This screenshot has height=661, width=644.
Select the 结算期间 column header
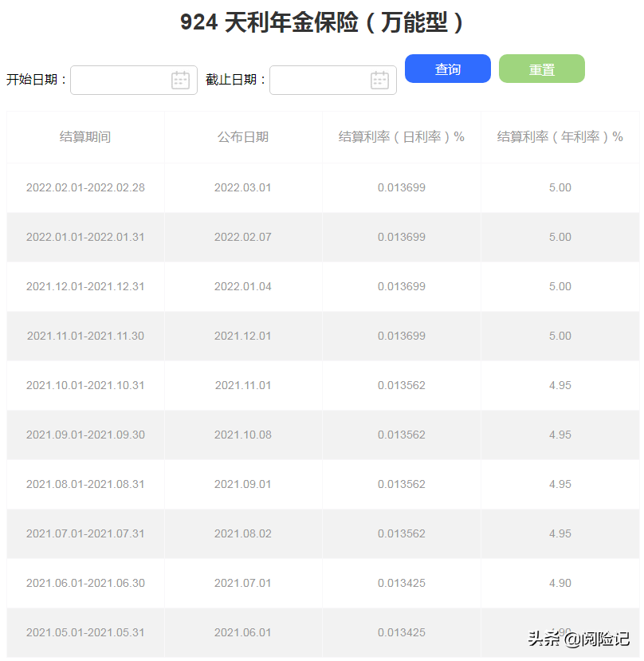(x=85, y=137)
